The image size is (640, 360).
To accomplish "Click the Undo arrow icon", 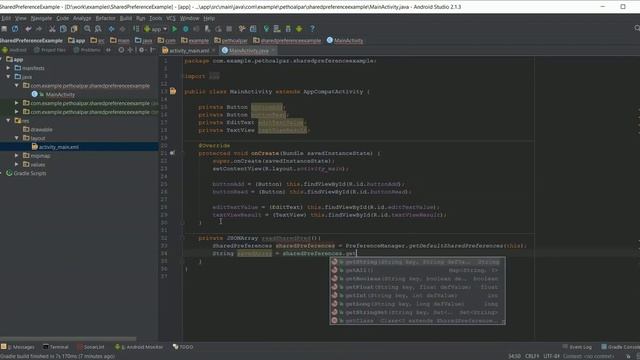I will coord(28,29).
